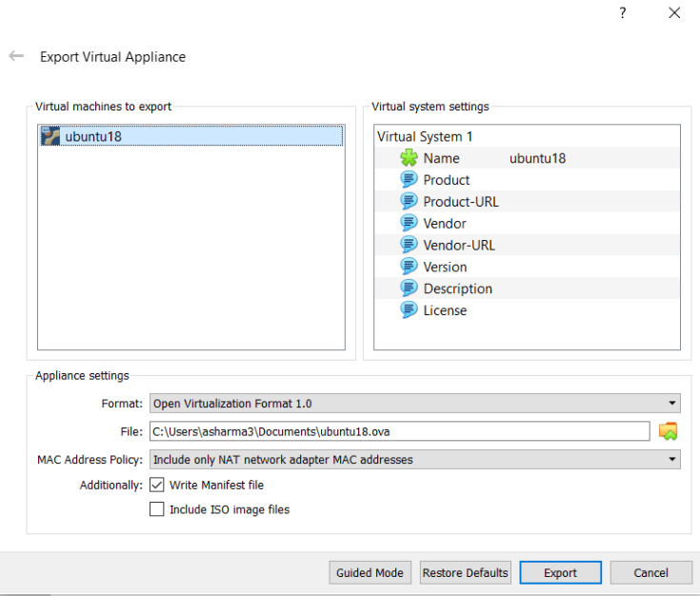The image size is (700, 596).
Task: Select the Vendor-URL settings row
Action: coord(459,246)
